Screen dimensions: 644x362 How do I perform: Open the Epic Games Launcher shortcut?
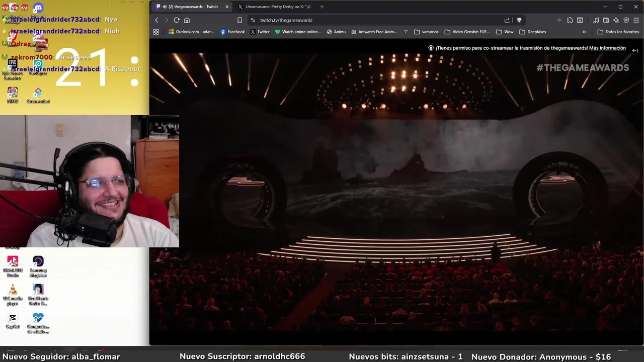click(x=13, y=69)
